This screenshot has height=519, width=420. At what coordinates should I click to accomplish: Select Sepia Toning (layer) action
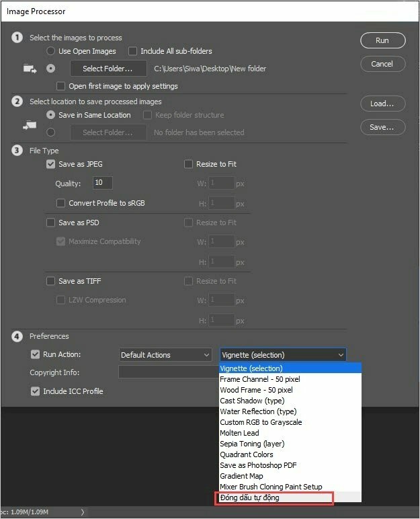252,444
